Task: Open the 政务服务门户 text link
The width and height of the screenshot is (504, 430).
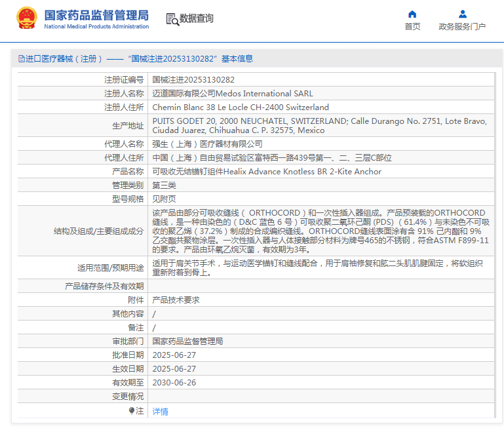Action: pos(462,27)
